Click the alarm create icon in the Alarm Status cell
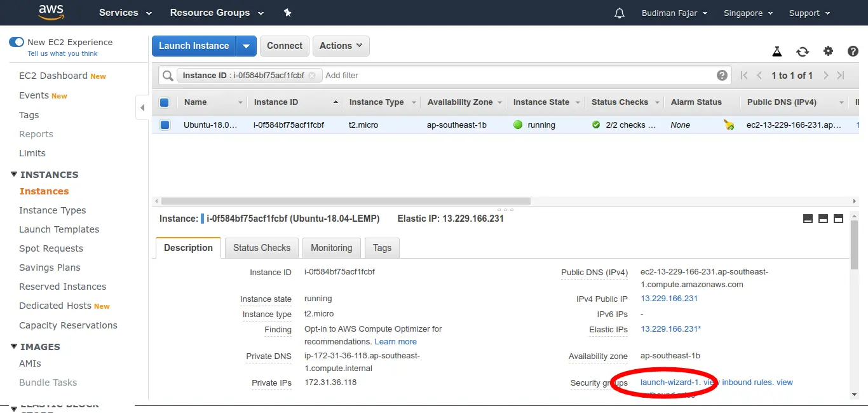 click(x=729, y=125)
